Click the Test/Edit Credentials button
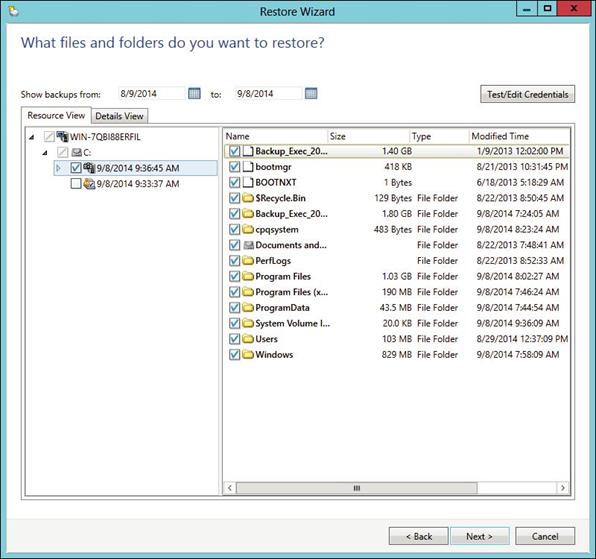The width and height of the screenshot is (596, 559). (528, 94)
